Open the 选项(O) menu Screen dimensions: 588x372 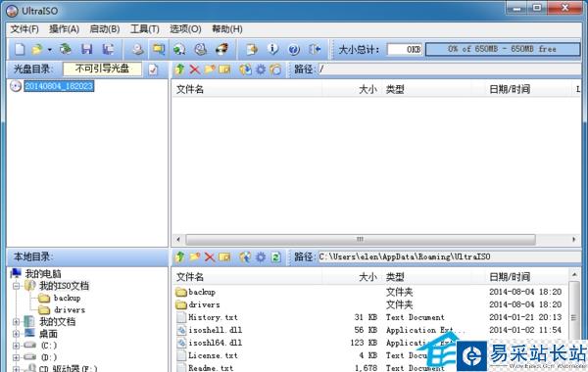click(185, 29)
